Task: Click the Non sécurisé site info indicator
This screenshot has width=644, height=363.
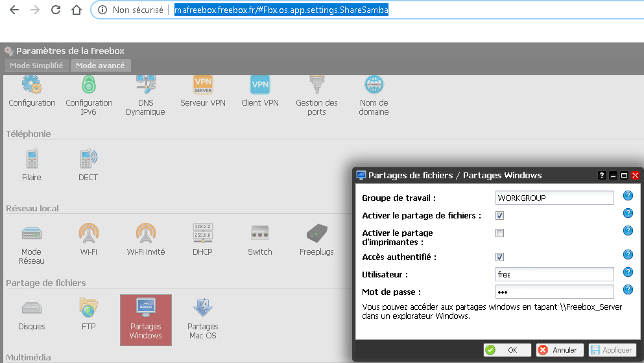Action: pos(130,10)
